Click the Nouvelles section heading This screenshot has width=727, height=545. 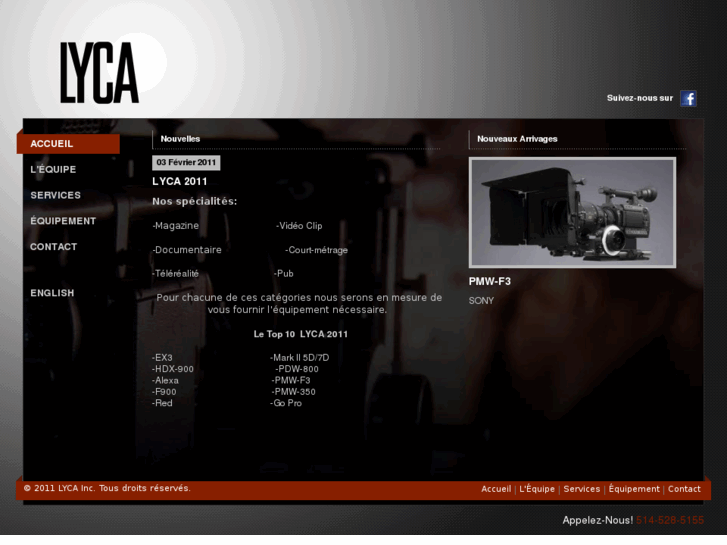[x=180, y=139]
